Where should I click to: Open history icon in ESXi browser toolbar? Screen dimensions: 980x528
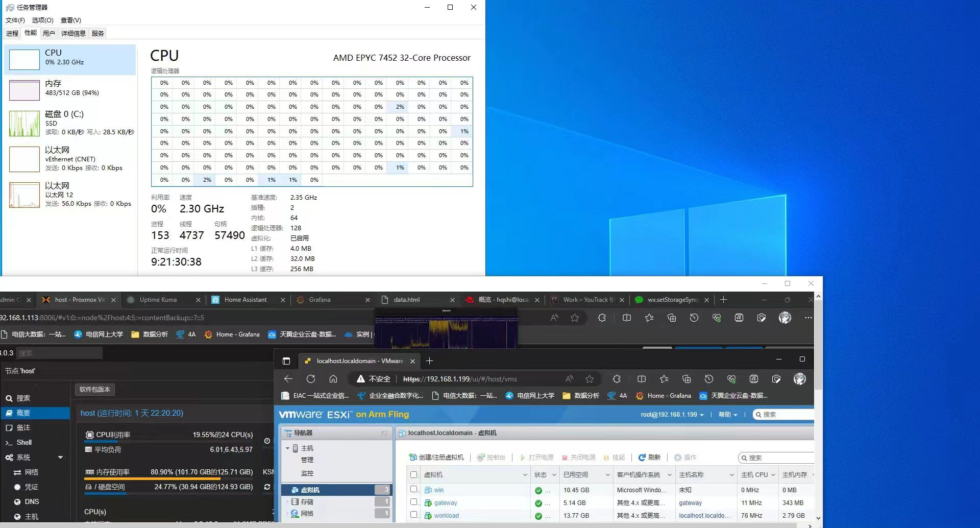click(x=709, y=379)
